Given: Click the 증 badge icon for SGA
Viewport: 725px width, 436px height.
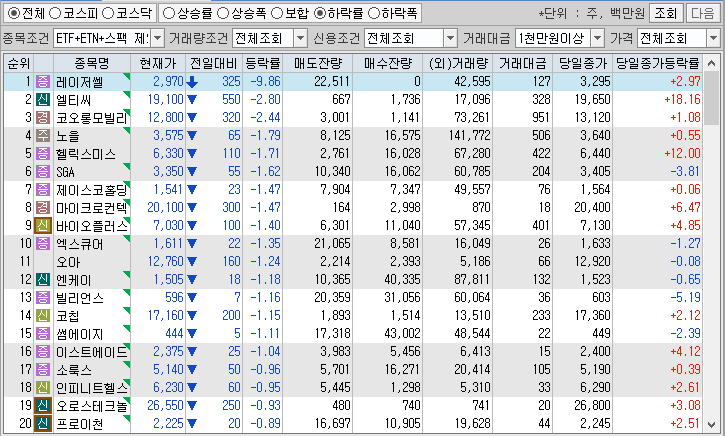Looking at the screenshot, I should coord(43,172).
